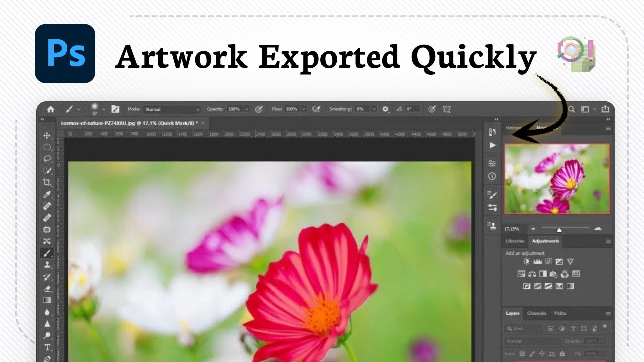The height and width of the screenshot is (362, 644).
Task: Switch to the Channels tab
Action: click(x=537, y=313)
